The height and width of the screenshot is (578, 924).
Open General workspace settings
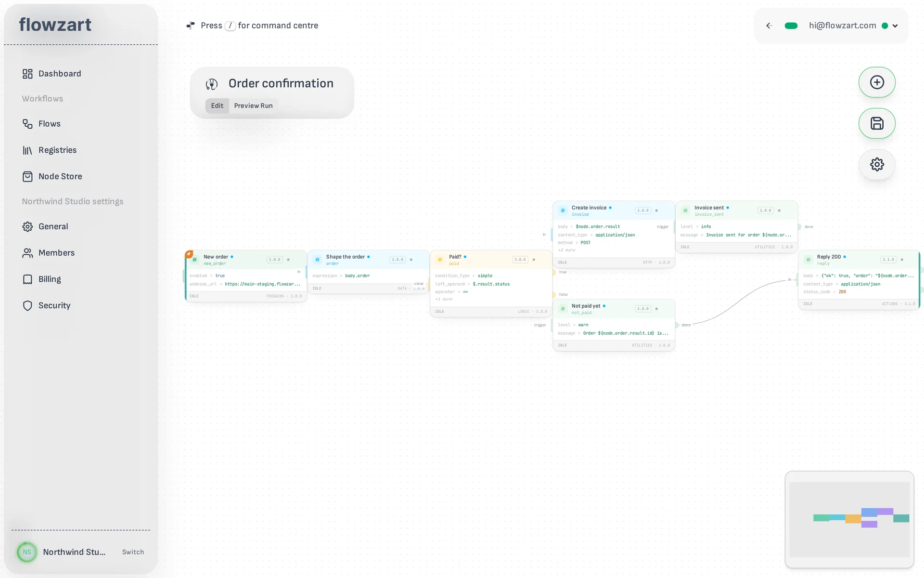pyautogui.click(x=53, y=226)
